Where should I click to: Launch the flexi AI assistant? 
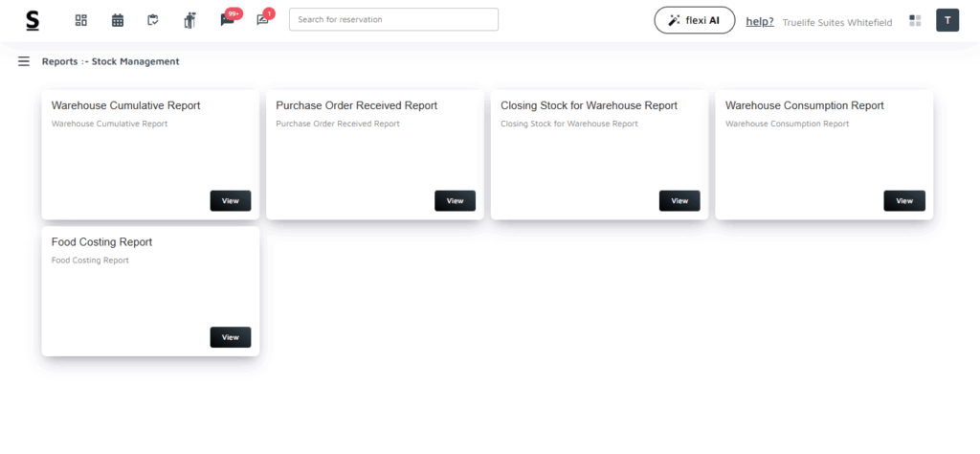[694, 20]
